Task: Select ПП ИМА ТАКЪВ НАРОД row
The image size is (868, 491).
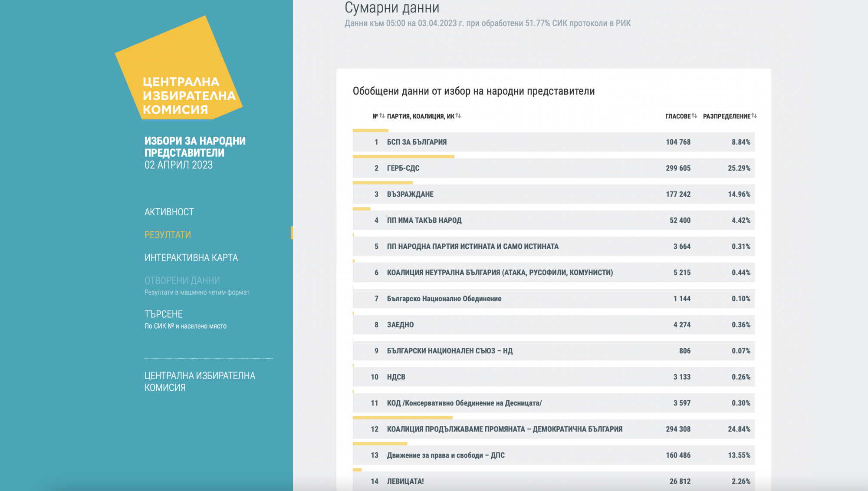Action: pos(553,220)
